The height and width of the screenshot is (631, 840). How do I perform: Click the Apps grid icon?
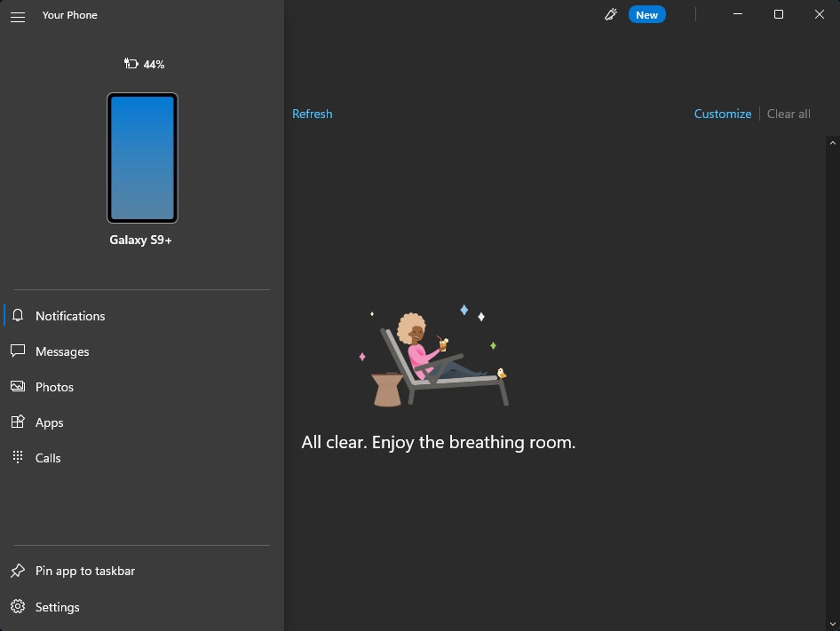[x=18, y=422]
